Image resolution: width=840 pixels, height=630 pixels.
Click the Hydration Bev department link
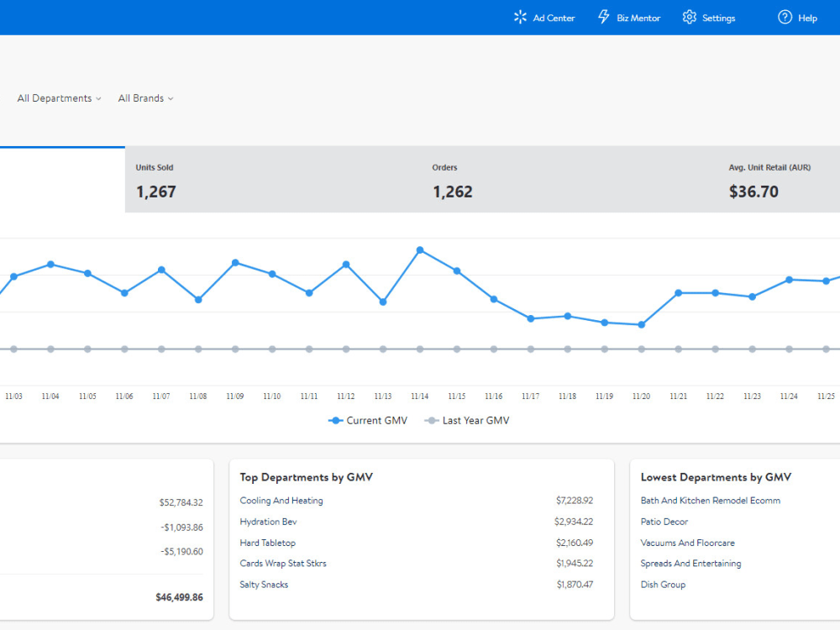pos(268,522)
